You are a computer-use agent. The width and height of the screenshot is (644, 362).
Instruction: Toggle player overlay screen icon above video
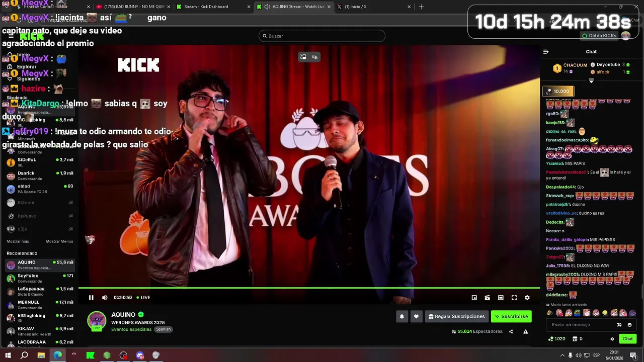pyautogui.click(x=303, y=57)
